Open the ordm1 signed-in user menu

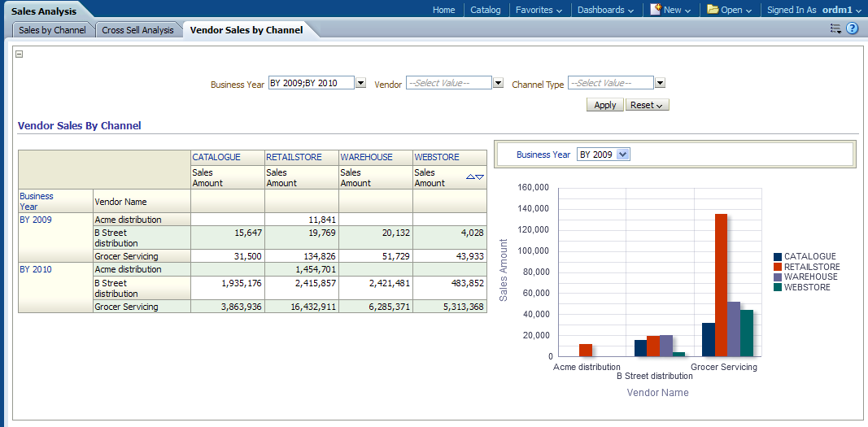[843, 10]
